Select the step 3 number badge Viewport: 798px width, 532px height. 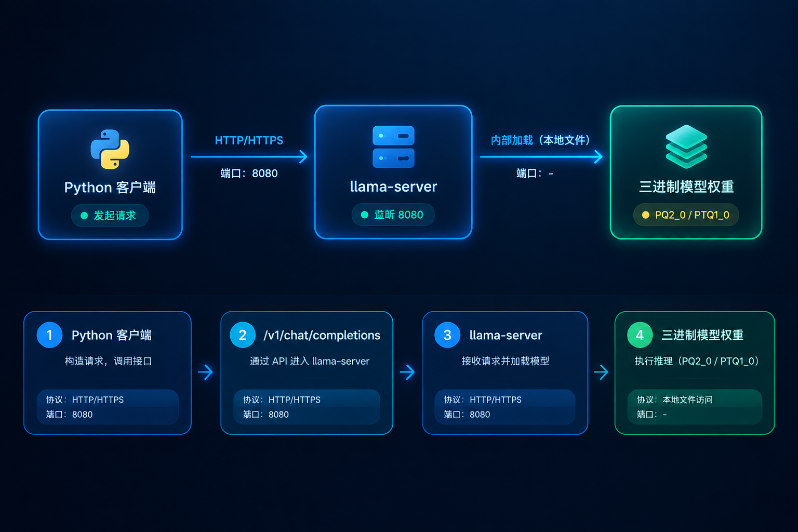pos(447,335)
